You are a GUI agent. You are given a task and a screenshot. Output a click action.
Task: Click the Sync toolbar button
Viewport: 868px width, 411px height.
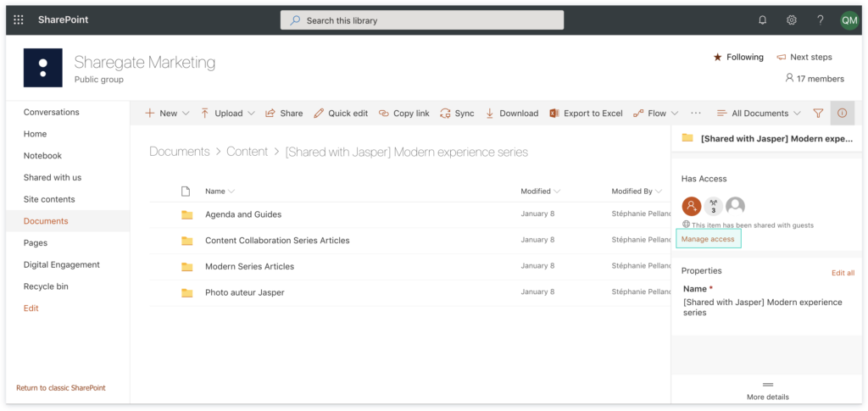click(x=457, y=113)
